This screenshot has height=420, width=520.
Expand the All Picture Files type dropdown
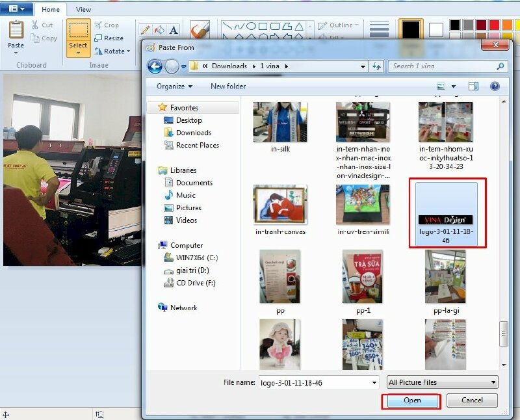(442, 382)
